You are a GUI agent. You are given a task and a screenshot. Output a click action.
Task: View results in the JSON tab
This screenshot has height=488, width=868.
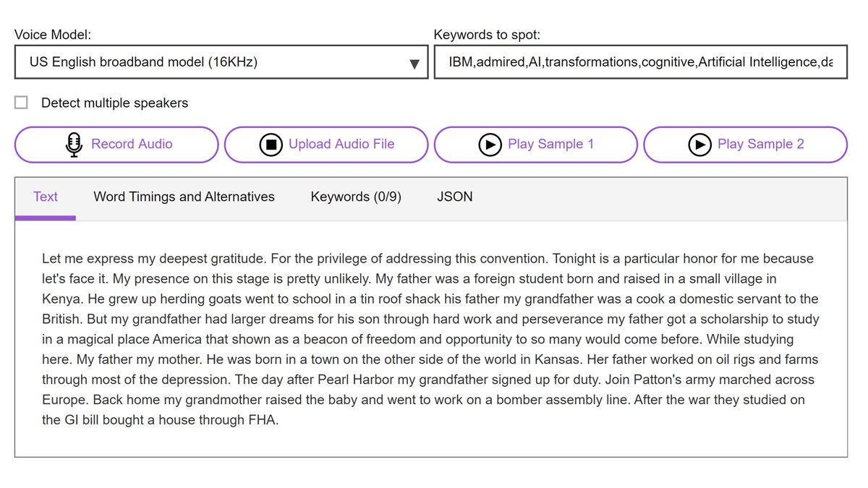point(454,197)
